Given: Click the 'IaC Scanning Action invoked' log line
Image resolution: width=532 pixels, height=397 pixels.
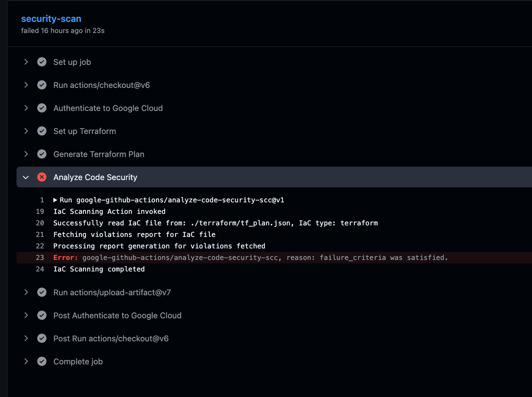Looking at the screenshot, I should [109, 212].
